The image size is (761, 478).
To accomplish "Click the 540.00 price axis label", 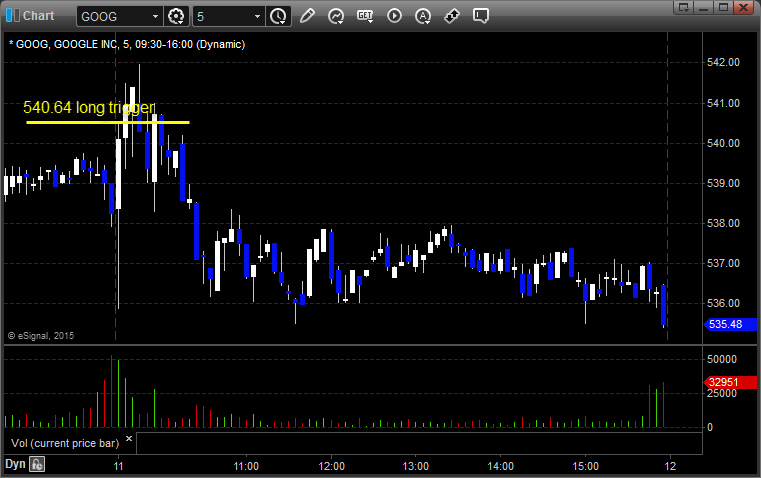I will (x=724, y=144).
